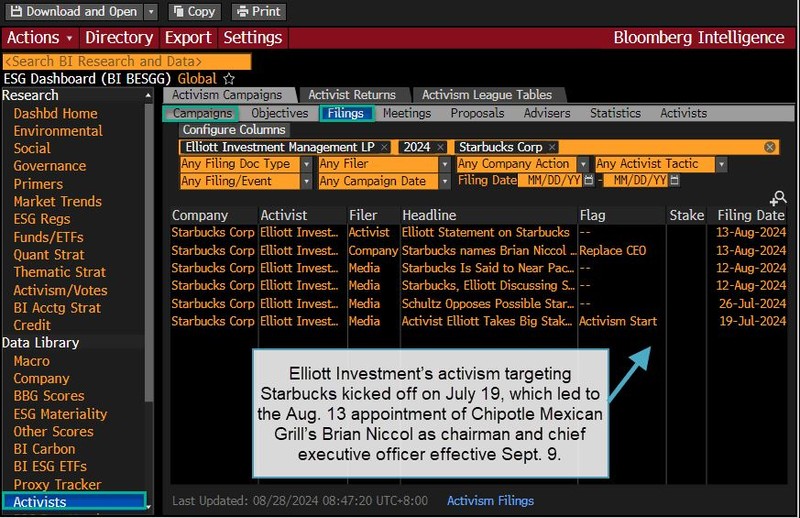The image size is (800, 518).
Task: Select the Advisers sub-tab
Action: click(547, 113)
